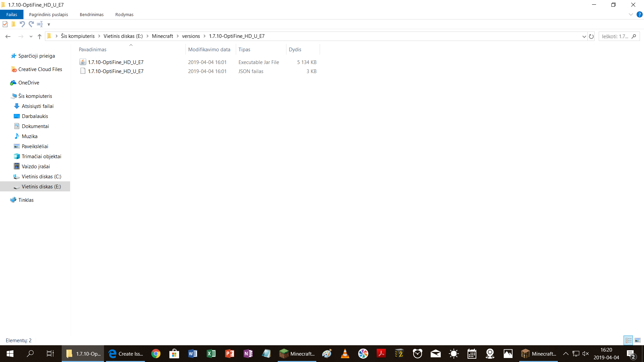Open the Executable Jar File 1.7.10-OptiFine_HD_U_E7
This screenshot has height=362, width=644.
coord(115,62)
